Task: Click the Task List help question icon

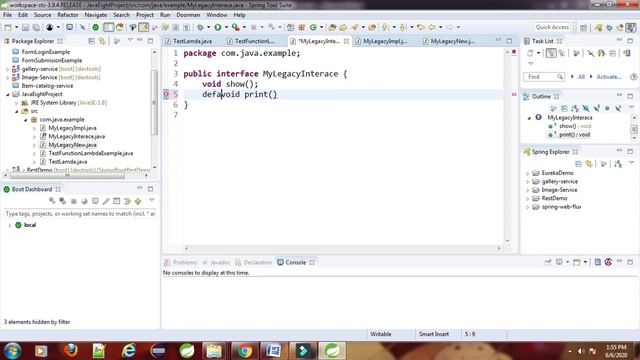Action: [633, 77]
